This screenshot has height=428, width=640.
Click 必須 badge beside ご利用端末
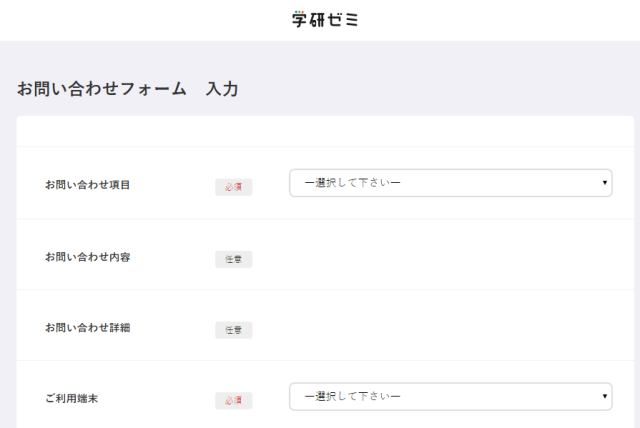(233, 400)
